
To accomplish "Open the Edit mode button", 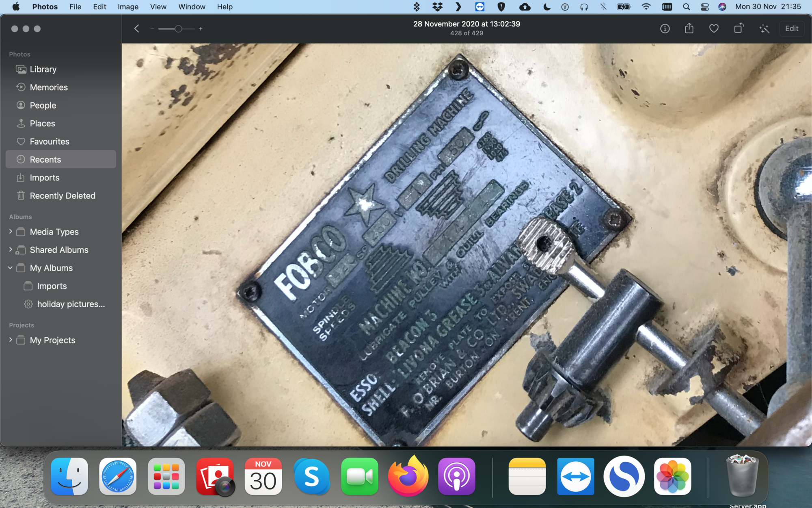I will pos(791,28).
